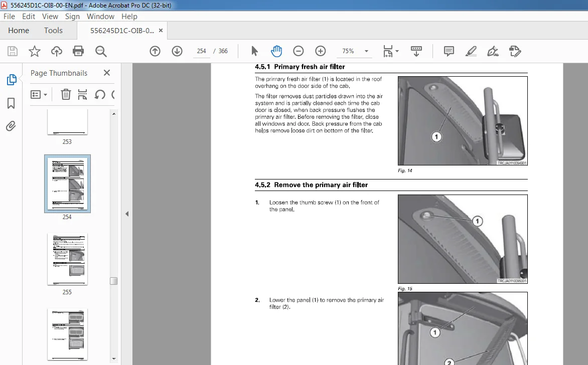Click the thumbnail panel scrollbar handle

point(113,281)
